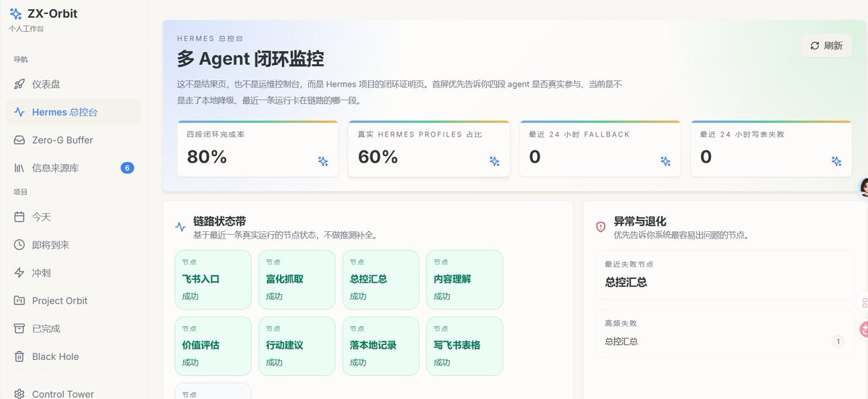Click the 总控汇总 row under 高频失败
The height and width of the screenshot is (399, 868).
pyautogui.click(x=724, y=341)
